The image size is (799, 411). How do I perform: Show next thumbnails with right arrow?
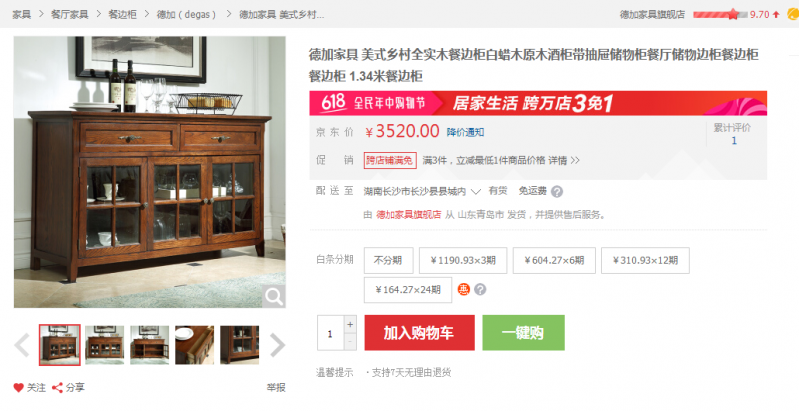click(277, 345)
